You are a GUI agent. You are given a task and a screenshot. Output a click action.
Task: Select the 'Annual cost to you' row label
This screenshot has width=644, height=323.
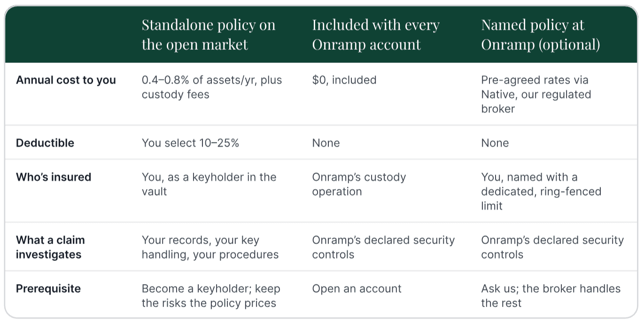(66, 80)
